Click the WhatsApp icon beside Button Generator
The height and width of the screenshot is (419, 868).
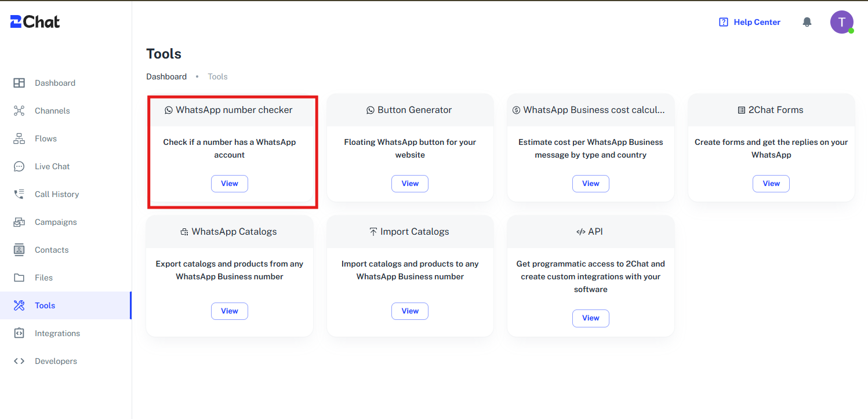tap(371, 110)
